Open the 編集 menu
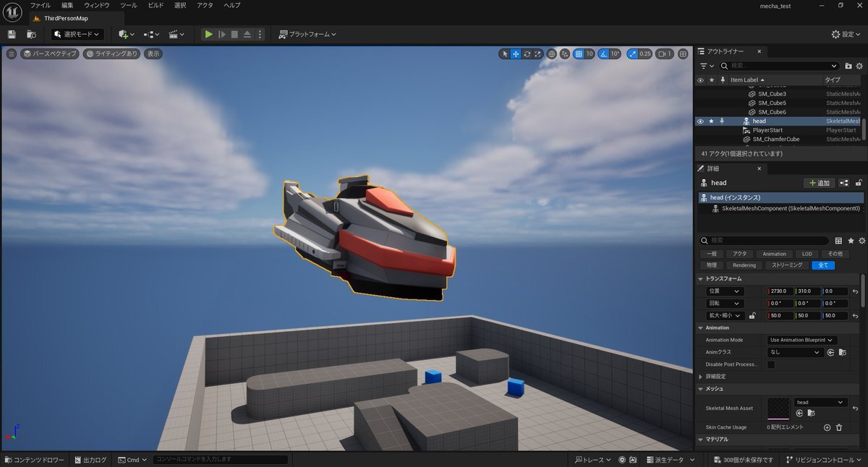The width and height of the screenshot is (868, 467). pyautogui.click(x=67, y=5)
